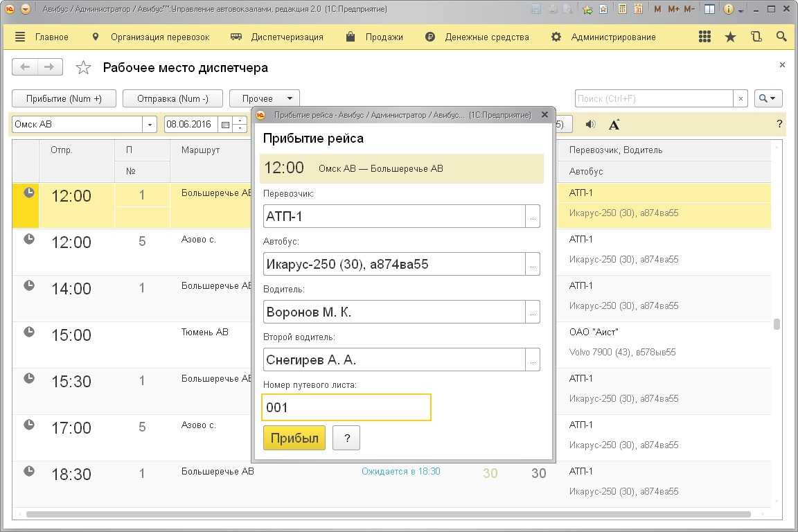
Task: Open the date picker calendar next to 08.06.2016
Action: pyautogui.click(x=224, y=125)
